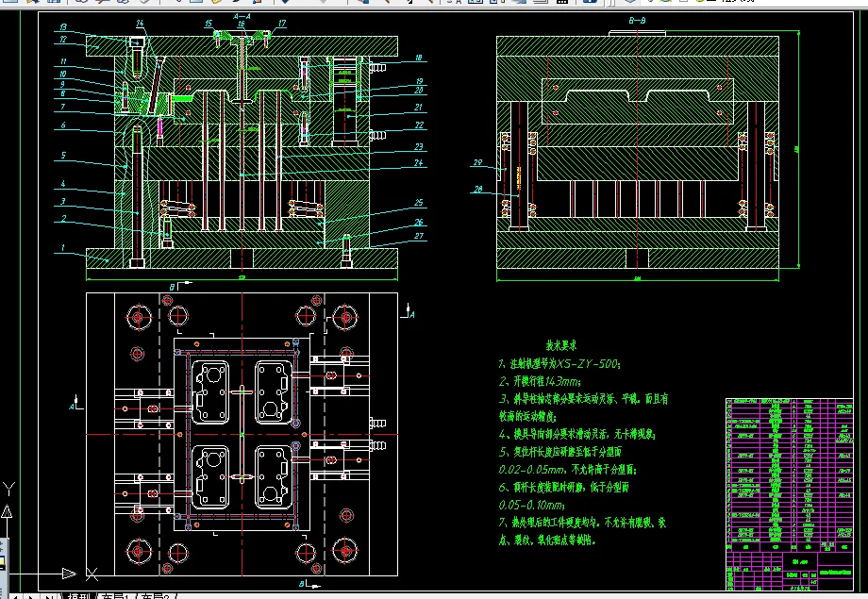The width and height of the screenshot is (868, 599).
Task: Open the 布局2 layout tab
Action: [x=155, y=595]
